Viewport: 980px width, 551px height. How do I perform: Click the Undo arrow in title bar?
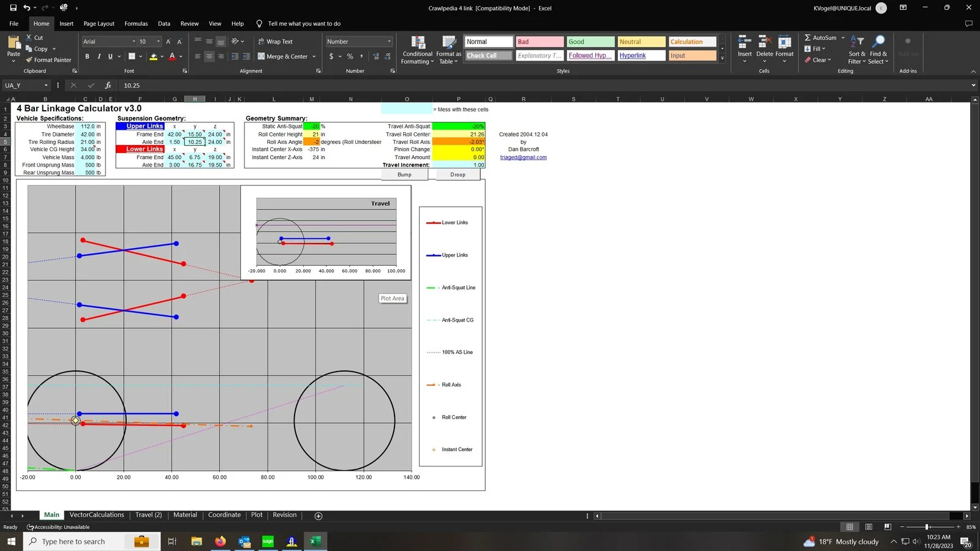pyautogui.click(x=26, y=8)
